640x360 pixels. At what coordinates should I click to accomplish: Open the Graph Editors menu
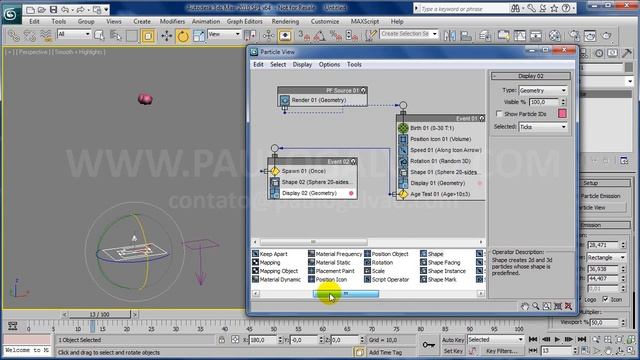tap(244, 21)
